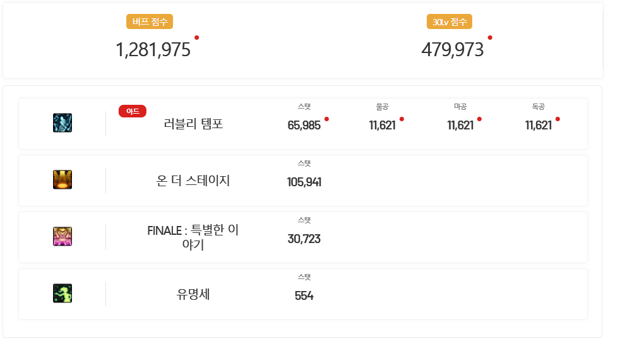The width and height of the screenshot is (644, 339).
Task: Click the red dot next to 65,985
Action: [326, 119]
